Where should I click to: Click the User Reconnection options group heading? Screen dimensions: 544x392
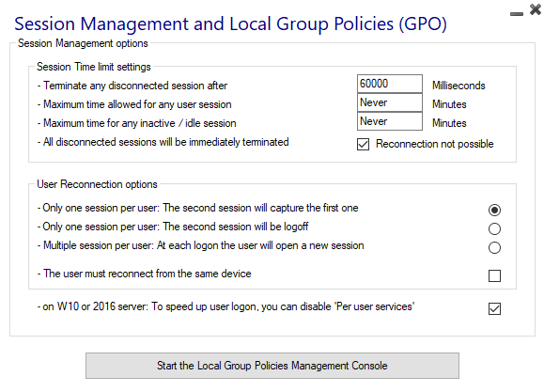97,184
